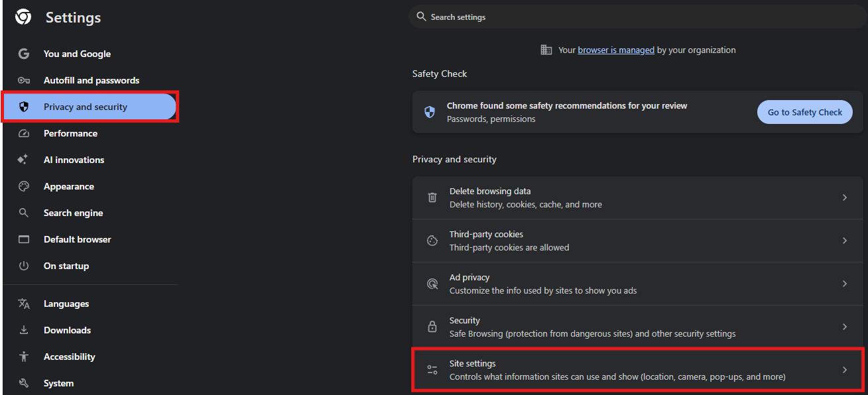Click the cookie icon for Third-party cookies
Screen dimensions: 868x395
point(432,241)
